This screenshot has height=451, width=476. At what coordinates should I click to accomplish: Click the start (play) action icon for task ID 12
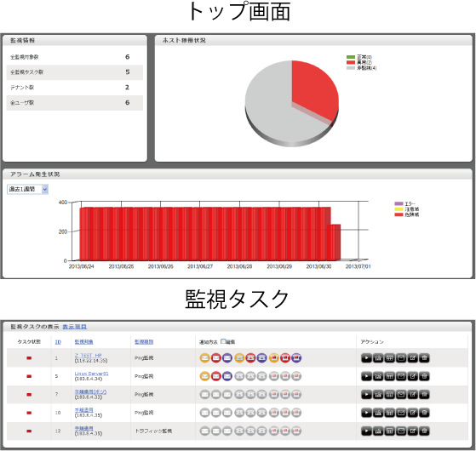pos(366,431)
